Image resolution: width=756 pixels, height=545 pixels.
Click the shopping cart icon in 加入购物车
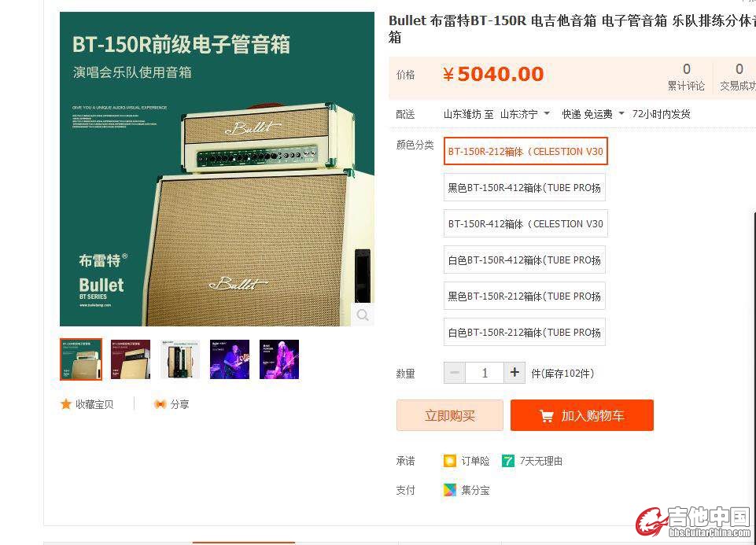coord(546,415)
